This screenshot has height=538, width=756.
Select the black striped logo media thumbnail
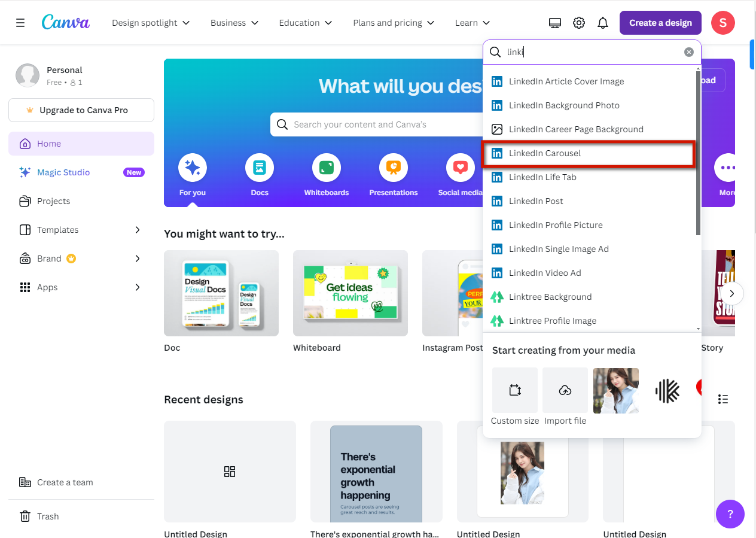667,391
